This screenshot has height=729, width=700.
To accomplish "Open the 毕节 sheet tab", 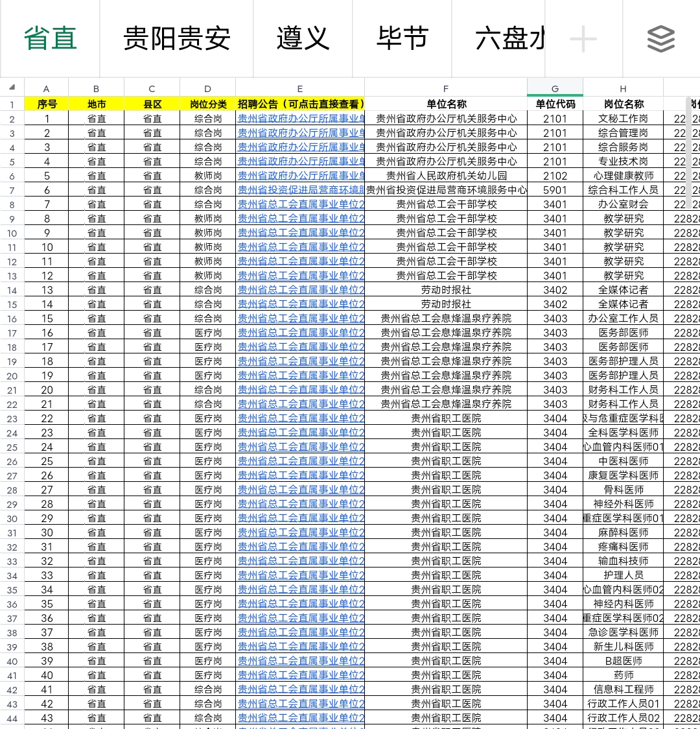I will tap(402, 38).
